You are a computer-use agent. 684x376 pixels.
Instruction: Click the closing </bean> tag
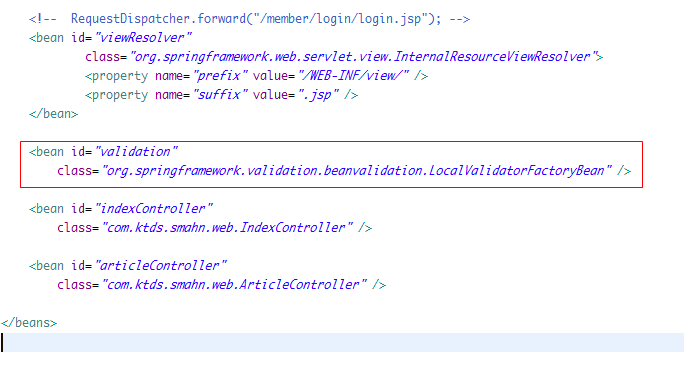(54, 114)
